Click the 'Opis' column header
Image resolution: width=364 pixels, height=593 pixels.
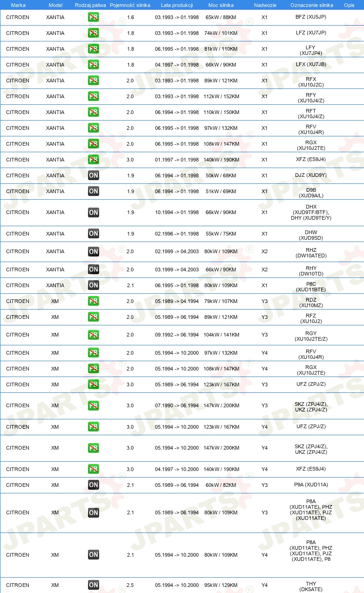point(349,5)
